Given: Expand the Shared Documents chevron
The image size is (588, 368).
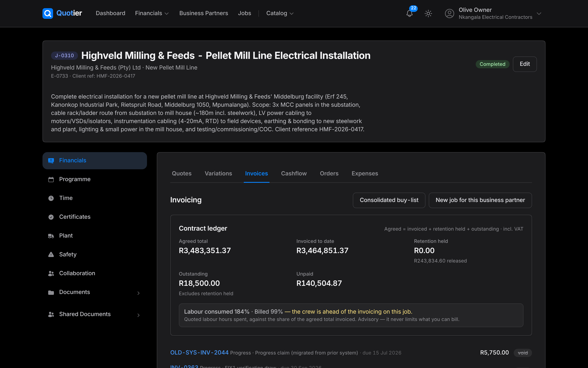Looking at the screenshot, I should click(138, 315).
